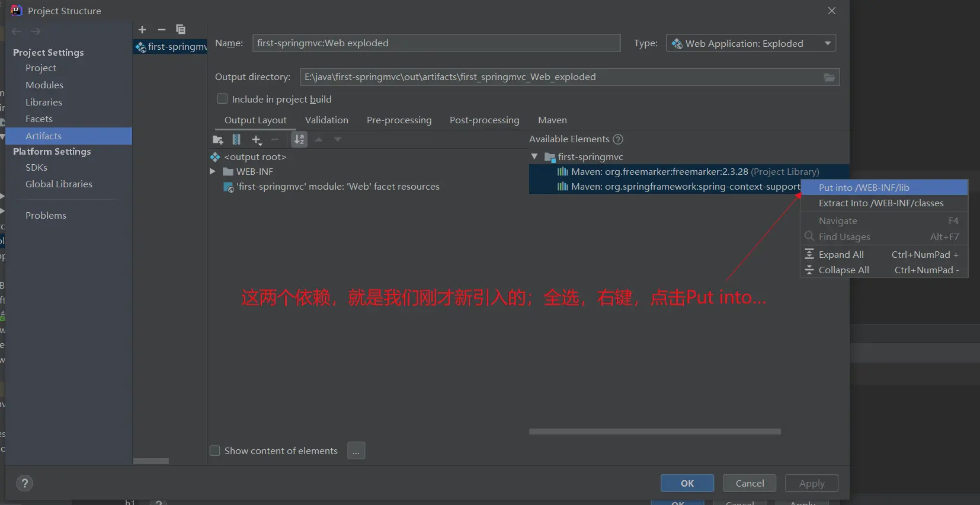Select Find Usages in context menu

click(884, 236)
